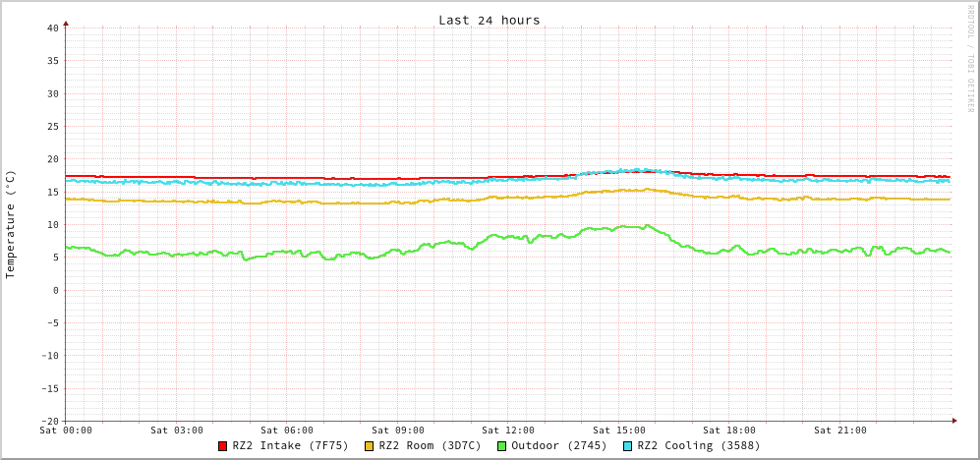Click the -20 value on y-axis
Screen dimensions: 980x460
click(49, 421)
